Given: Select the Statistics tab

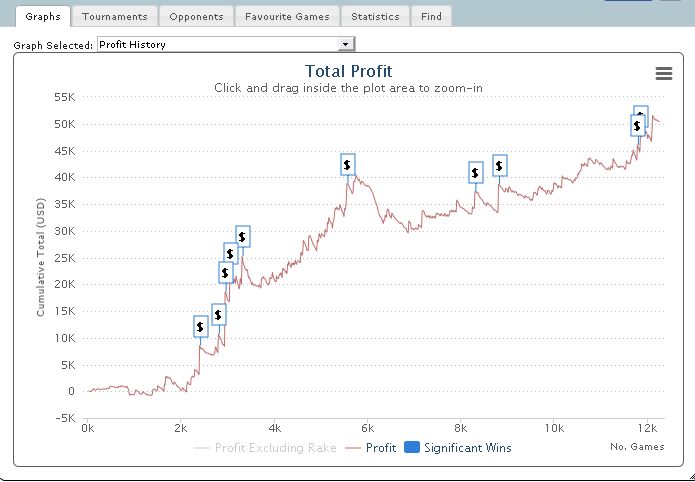Looking at the screenshot, I should click(375, 16).
